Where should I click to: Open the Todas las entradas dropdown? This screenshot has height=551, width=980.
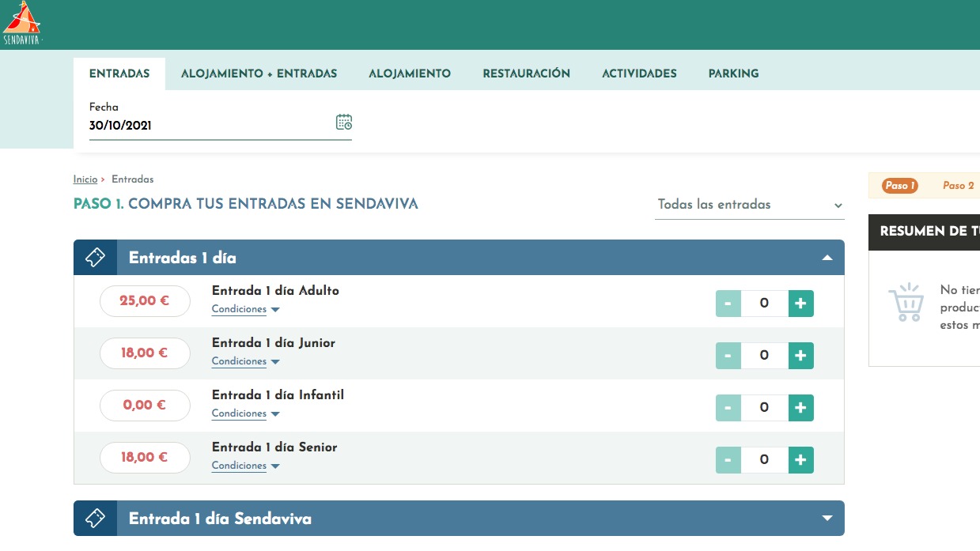pos(747,205)
